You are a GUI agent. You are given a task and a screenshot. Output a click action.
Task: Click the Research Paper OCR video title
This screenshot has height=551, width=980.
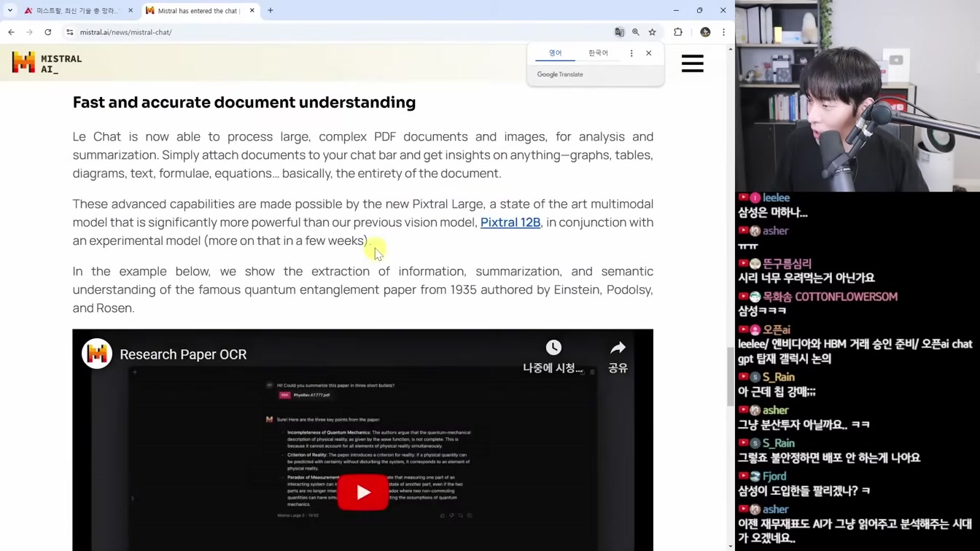(183, 354)
